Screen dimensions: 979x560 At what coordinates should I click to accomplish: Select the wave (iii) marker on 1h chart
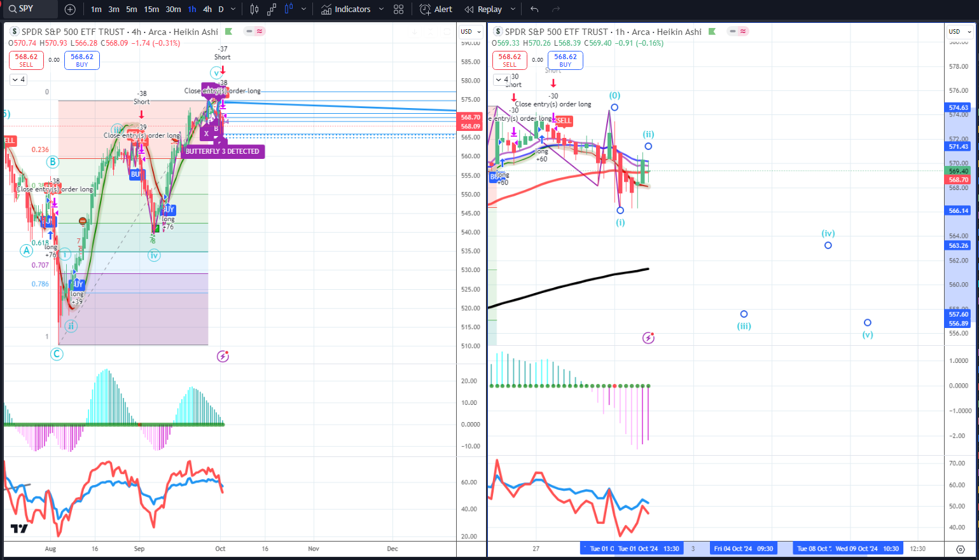pyautogui.click(x=744, y=314)
